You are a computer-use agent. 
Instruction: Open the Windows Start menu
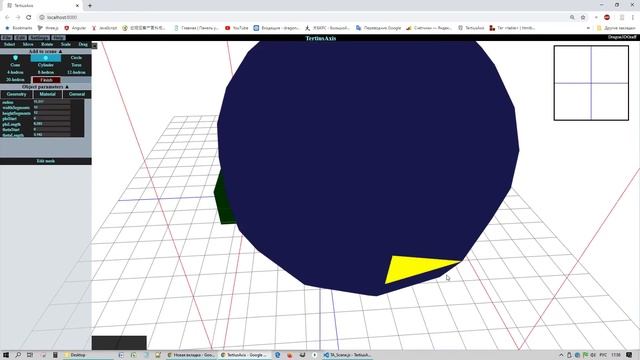[x=6, y=355]
